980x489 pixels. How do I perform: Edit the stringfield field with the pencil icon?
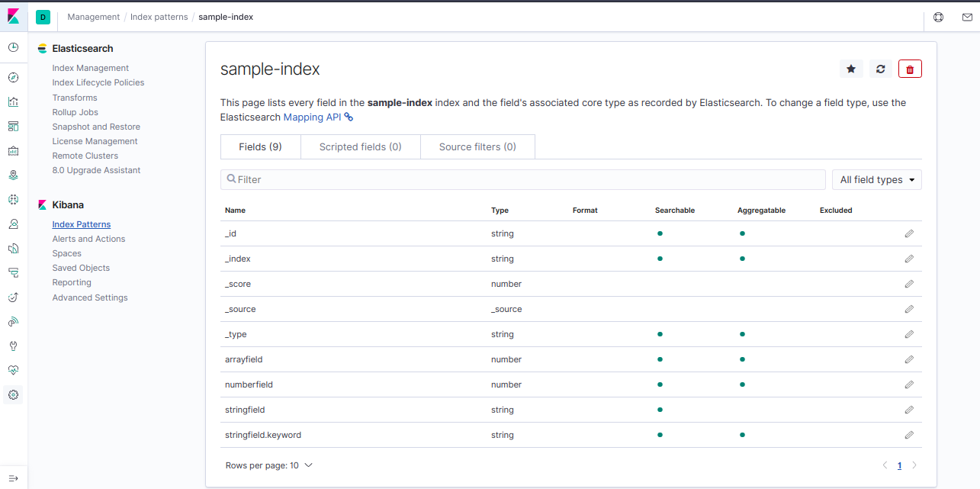909,410
